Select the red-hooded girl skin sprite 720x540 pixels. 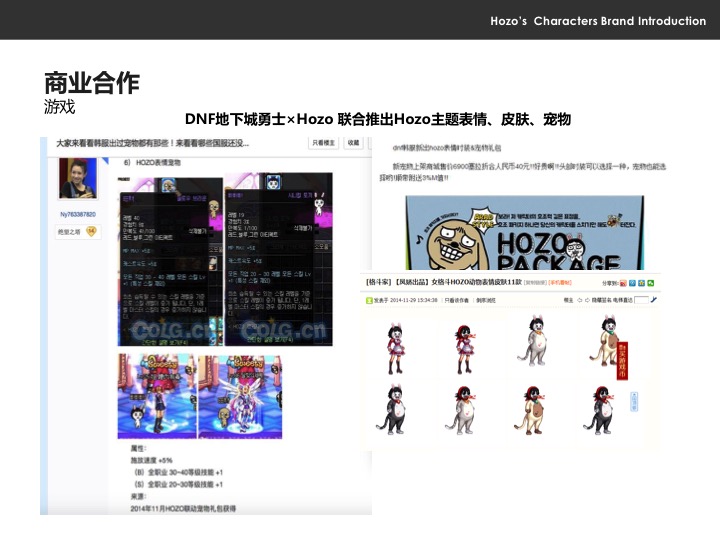tap(465, 349)
